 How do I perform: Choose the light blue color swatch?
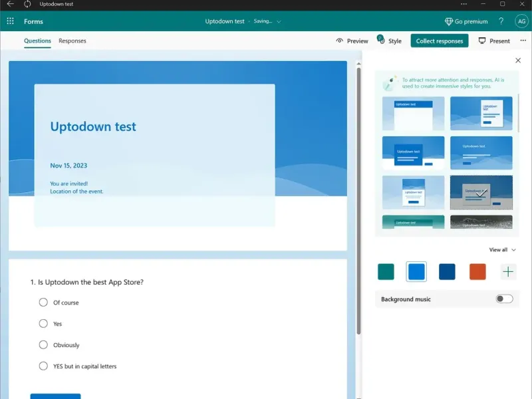pos(416,272)
